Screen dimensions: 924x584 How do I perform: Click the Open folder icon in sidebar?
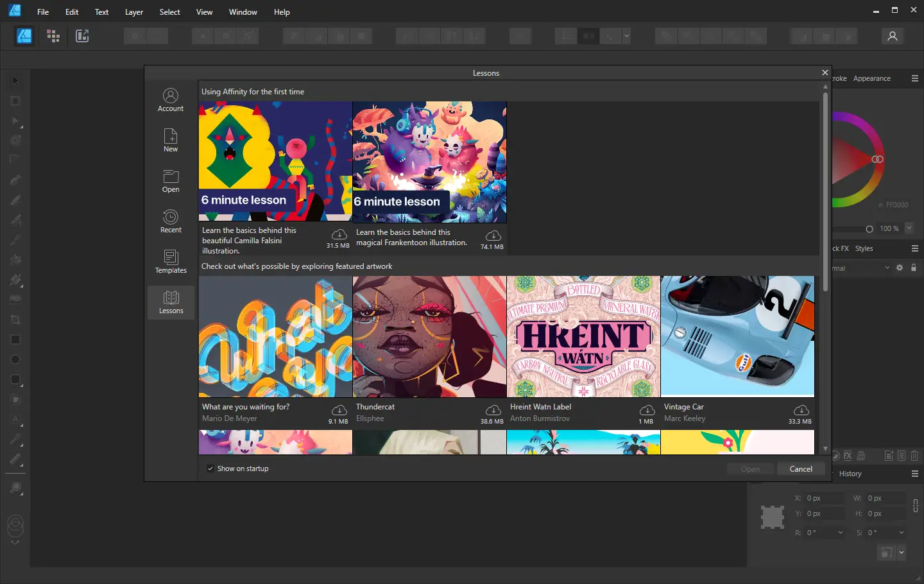click(171, 180)
